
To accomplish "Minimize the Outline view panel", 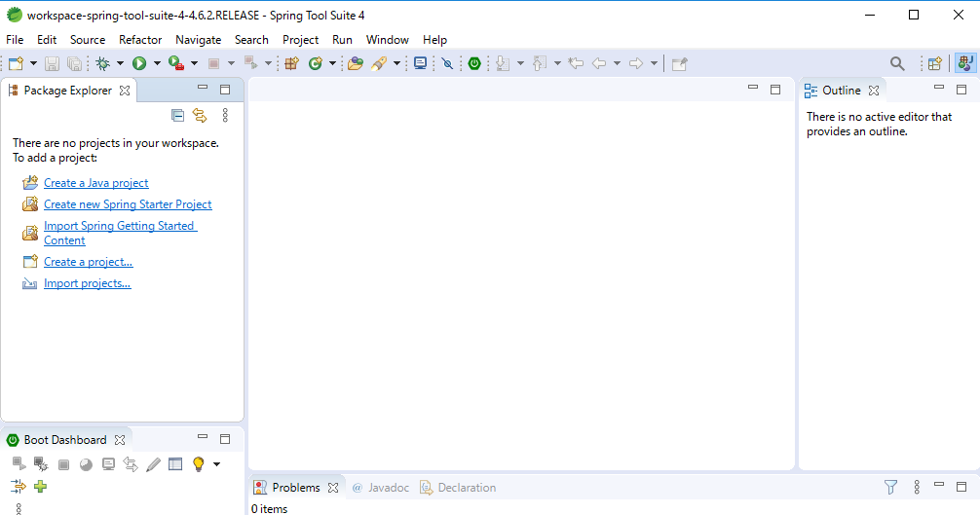I will 939,88.
